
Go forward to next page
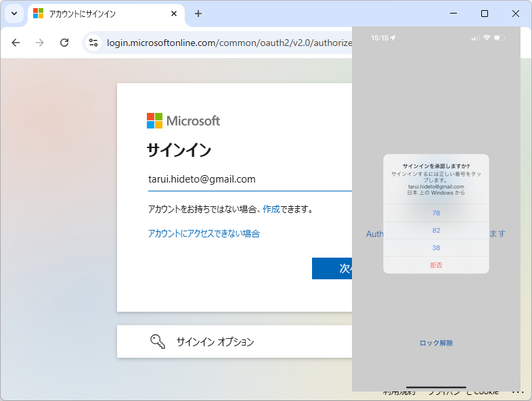coord(40,43)
